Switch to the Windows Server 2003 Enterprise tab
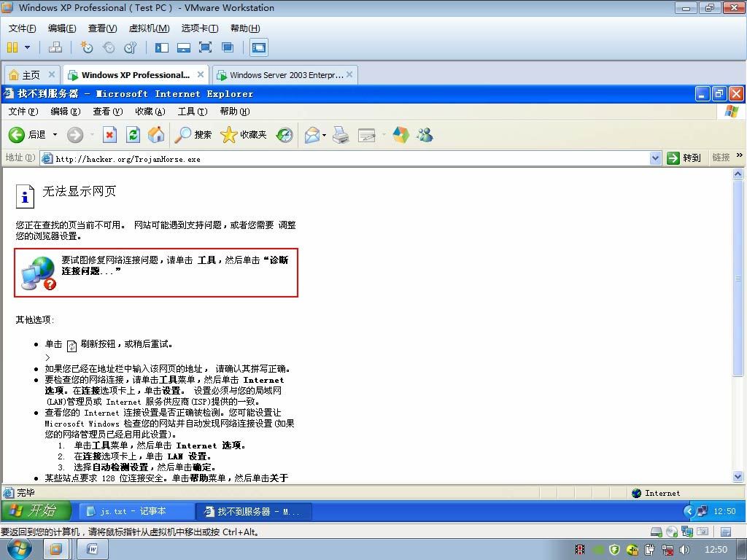 286,75
